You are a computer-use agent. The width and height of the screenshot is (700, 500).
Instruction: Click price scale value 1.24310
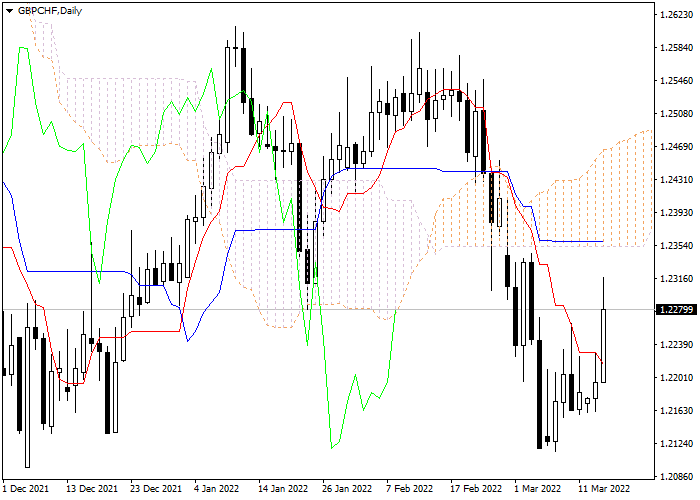676,180
